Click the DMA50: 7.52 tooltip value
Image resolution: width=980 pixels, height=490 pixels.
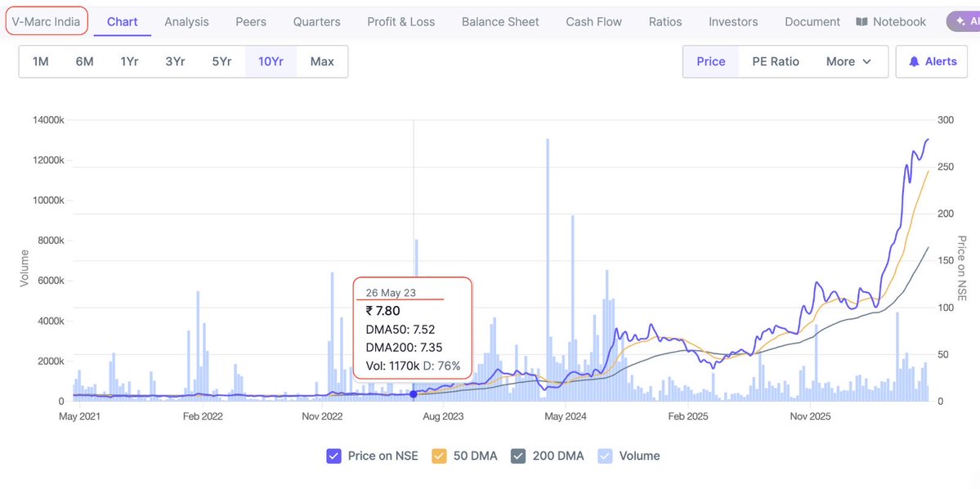pos(400,330)
